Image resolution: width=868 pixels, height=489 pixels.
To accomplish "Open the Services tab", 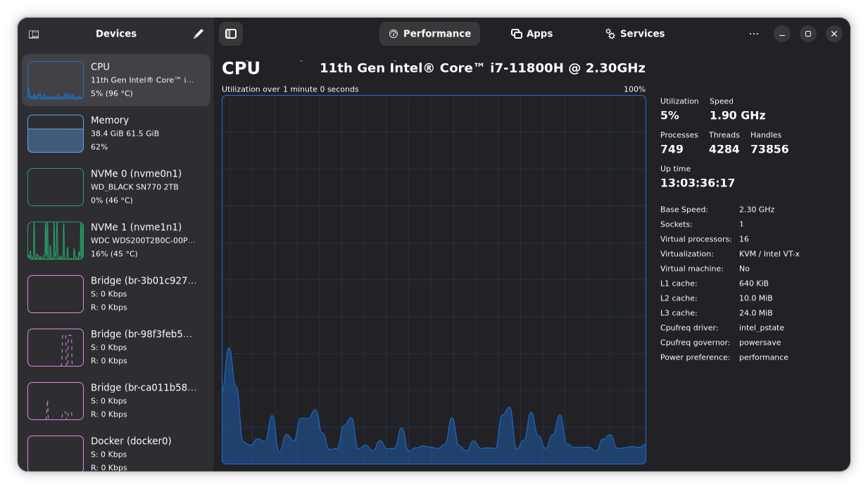I will 634,34.
